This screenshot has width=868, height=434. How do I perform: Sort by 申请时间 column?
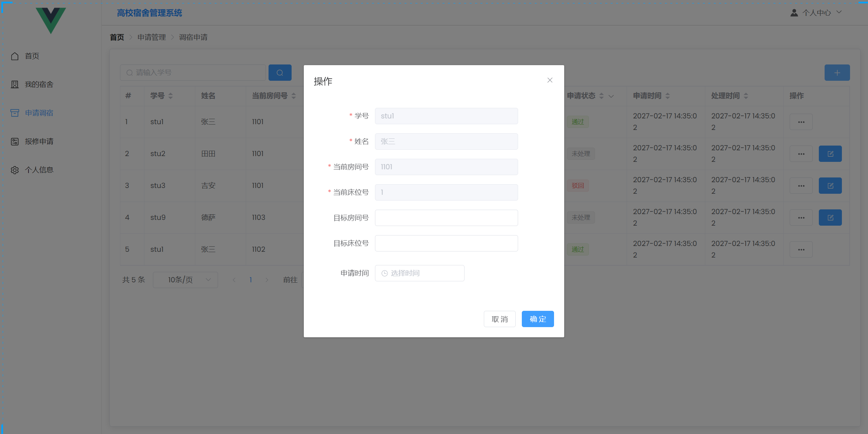click(x=668, y=96)
